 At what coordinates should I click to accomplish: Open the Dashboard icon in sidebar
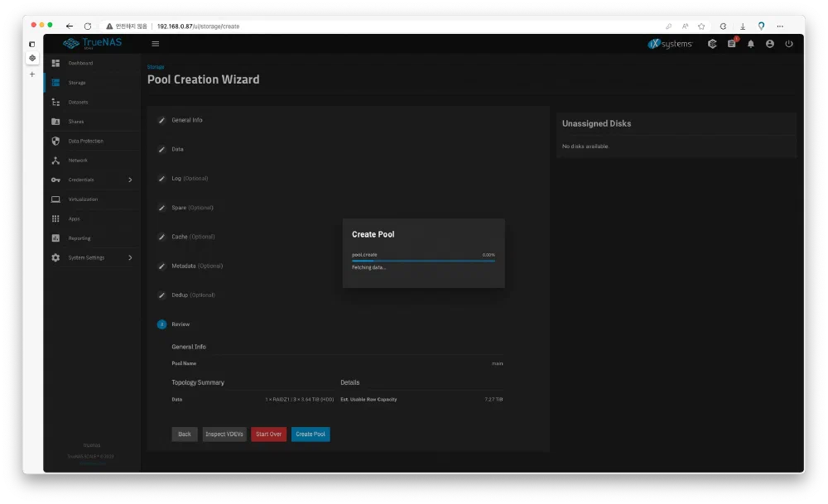55,64
